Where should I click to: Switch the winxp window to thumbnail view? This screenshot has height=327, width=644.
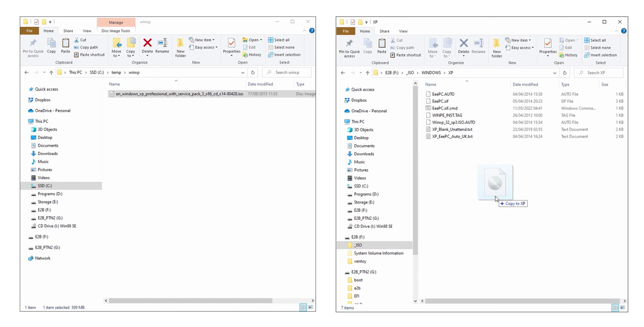311,308
